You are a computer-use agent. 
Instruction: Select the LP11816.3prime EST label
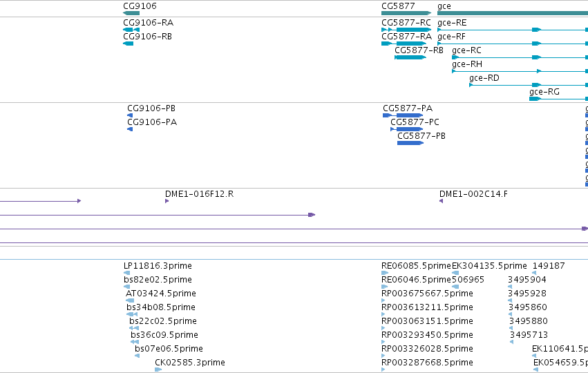tap(158, 265)
